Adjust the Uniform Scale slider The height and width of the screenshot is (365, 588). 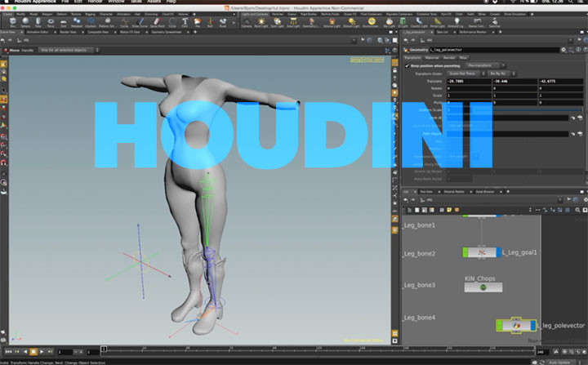pos(528,110)
